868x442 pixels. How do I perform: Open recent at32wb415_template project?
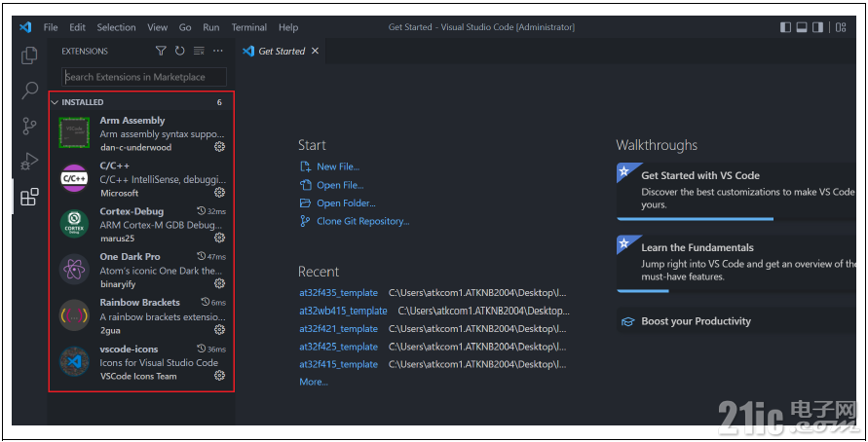click(x=343, y=311)
